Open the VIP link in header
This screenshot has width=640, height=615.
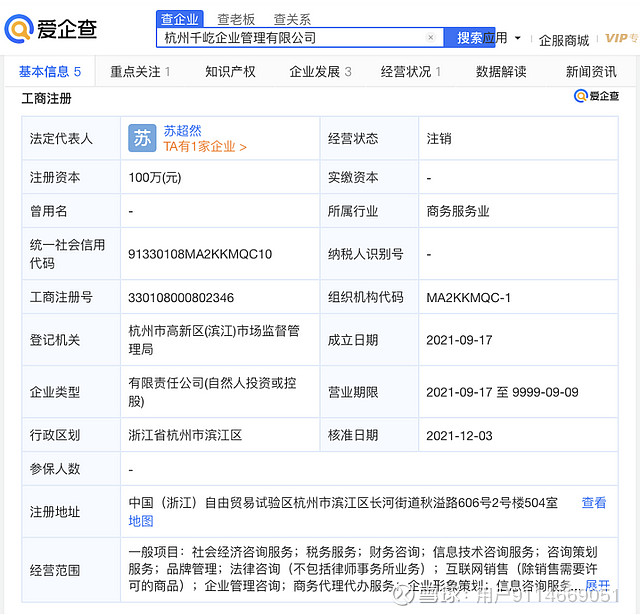(x=621, y=38)
